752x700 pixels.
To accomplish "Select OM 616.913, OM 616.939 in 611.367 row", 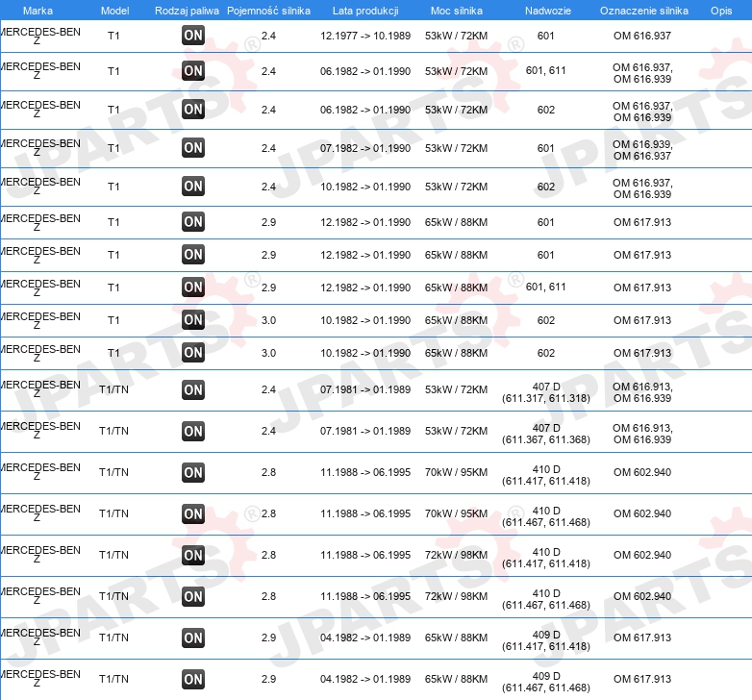I will pos(642,434).
